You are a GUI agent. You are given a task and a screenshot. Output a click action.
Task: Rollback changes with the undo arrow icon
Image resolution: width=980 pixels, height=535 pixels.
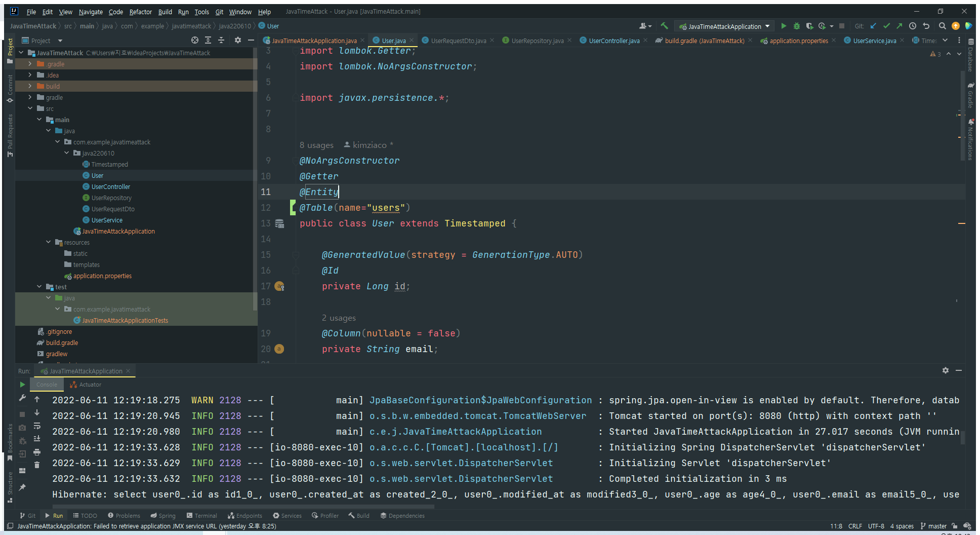[926, 26]
